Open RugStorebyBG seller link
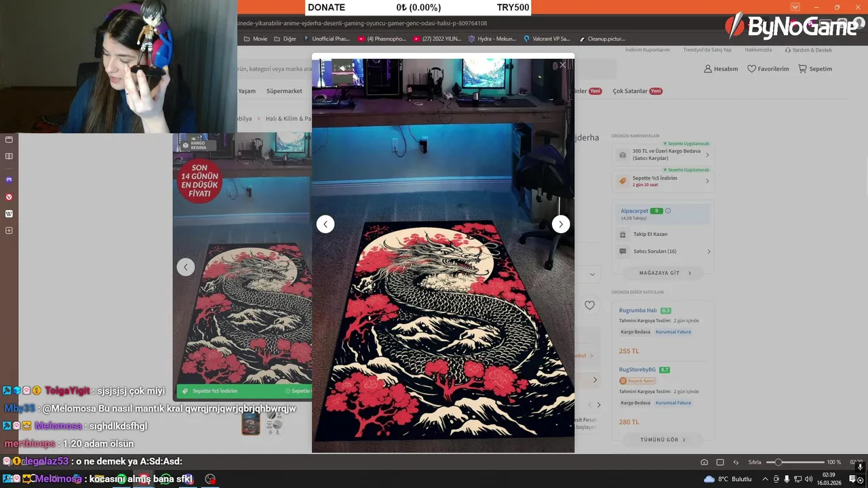 637,369
